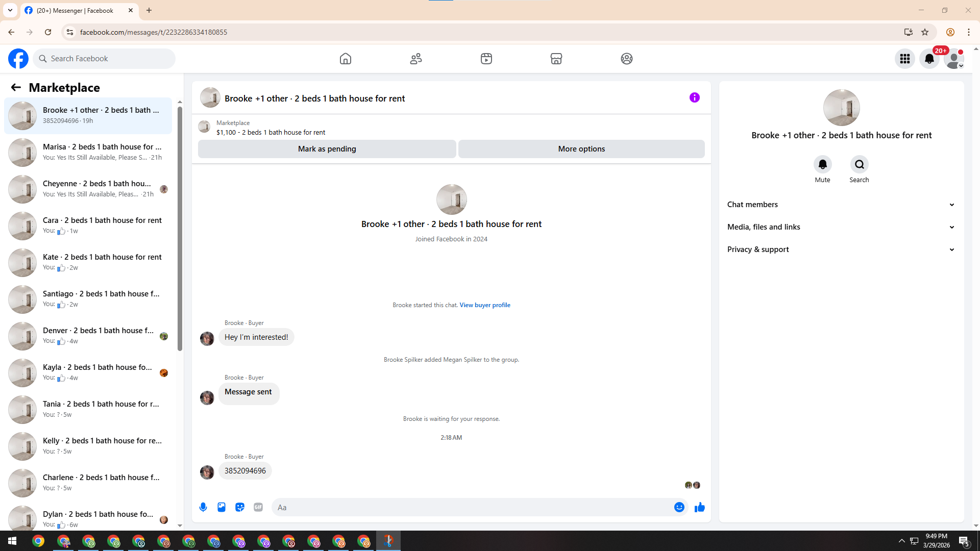Image resolution: width=980 pixels, height=551 pixels.
Task: Open the Charlene conversation
Action: [x=88, y=483]
